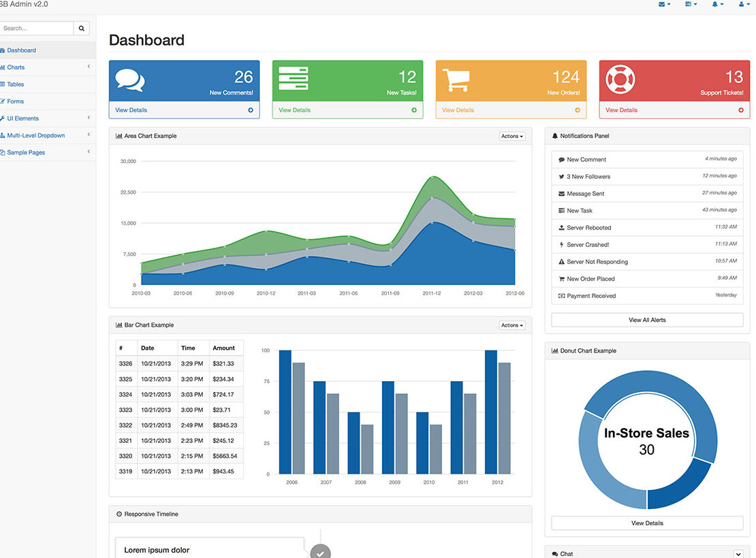Image resolution: width=756 pixels, height=558 pixels.
Task: Open Actions dropdown on Area Chart panel
Action: point(511,136)
